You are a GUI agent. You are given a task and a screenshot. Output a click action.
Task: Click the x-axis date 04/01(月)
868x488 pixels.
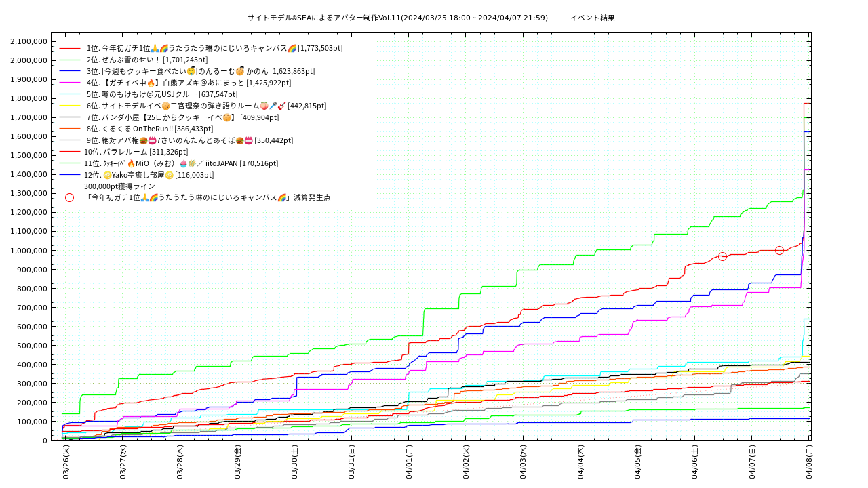coord(409,462)
